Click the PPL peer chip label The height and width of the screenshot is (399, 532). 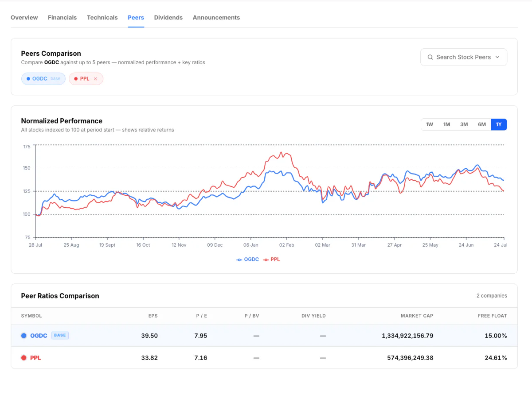click(x=85, y=79)
